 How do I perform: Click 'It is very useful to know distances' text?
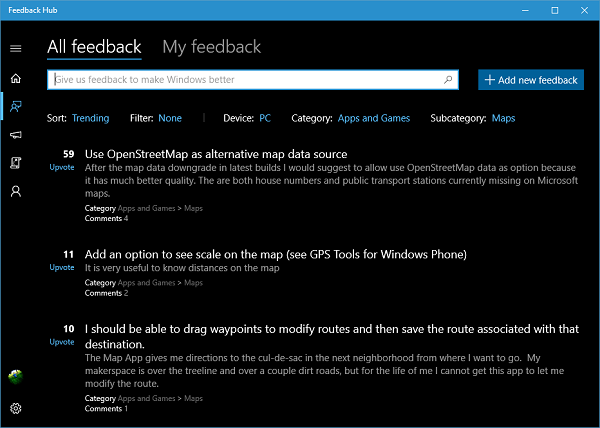182,268
